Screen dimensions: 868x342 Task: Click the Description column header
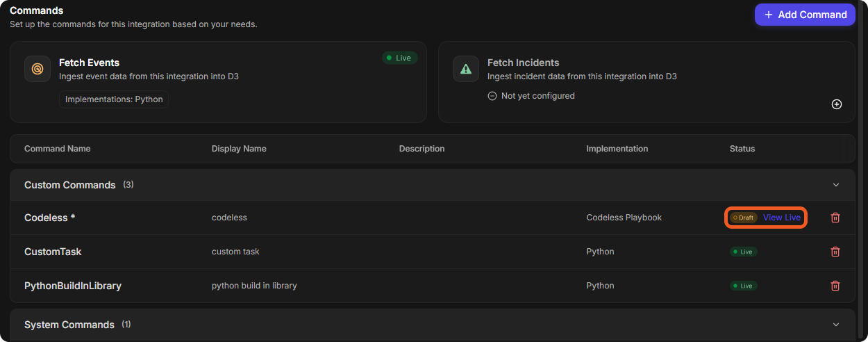tap(422, 149)
